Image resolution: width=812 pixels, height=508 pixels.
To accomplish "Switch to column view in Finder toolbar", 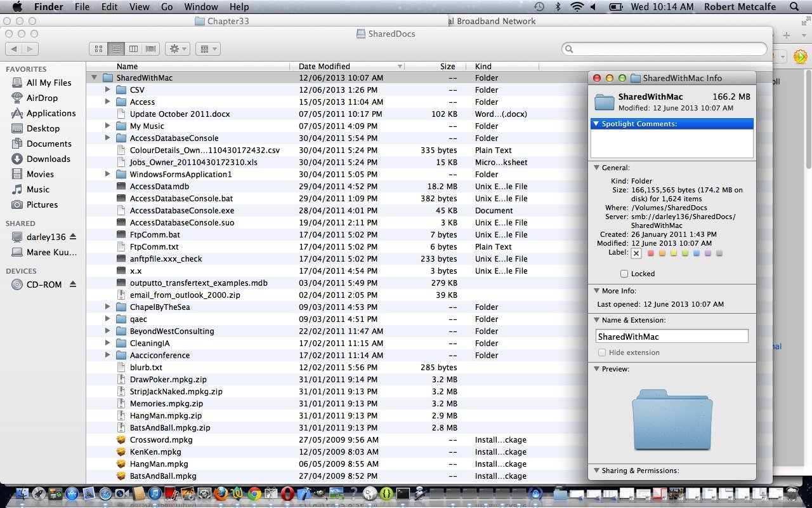I will click(x=133, y=49).
